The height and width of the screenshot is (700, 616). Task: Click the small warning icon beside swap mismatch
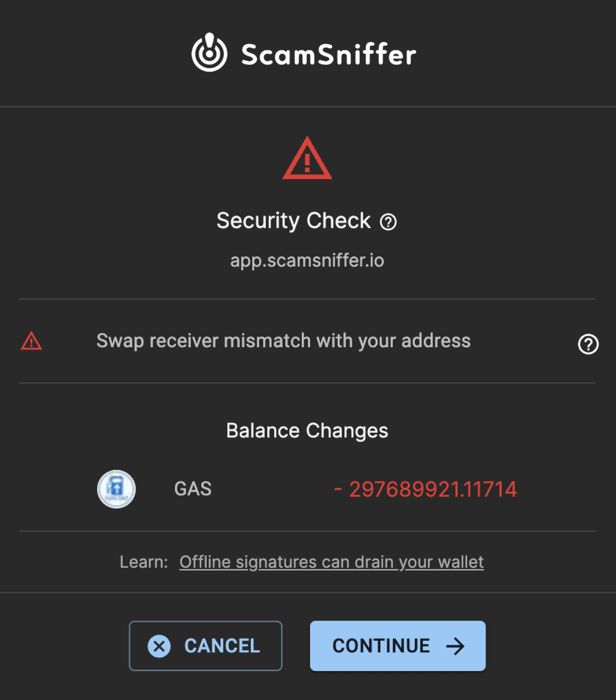[31, 341]
